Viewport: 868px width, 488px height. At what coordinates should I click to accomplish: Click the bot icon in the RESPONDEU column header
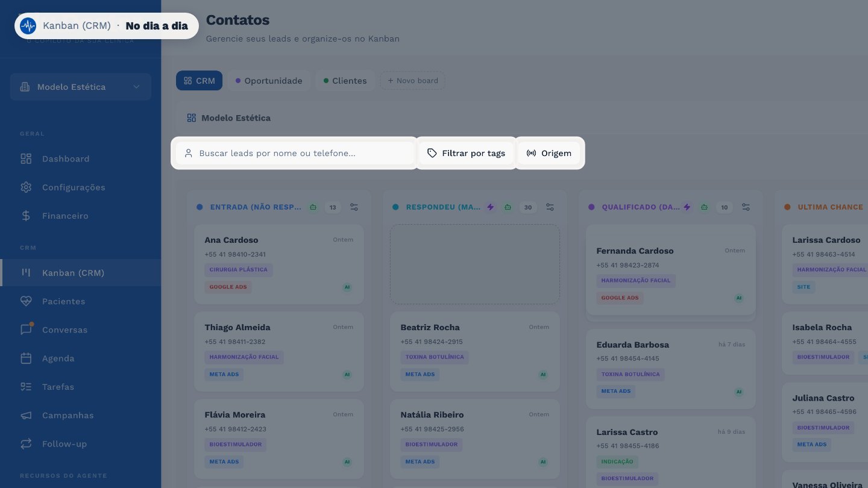pos(508,207)
